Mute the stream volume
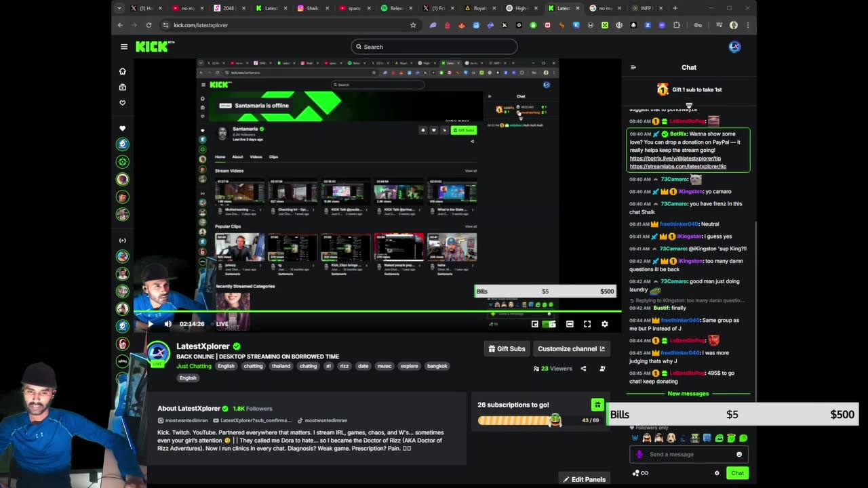 (167, 324)
